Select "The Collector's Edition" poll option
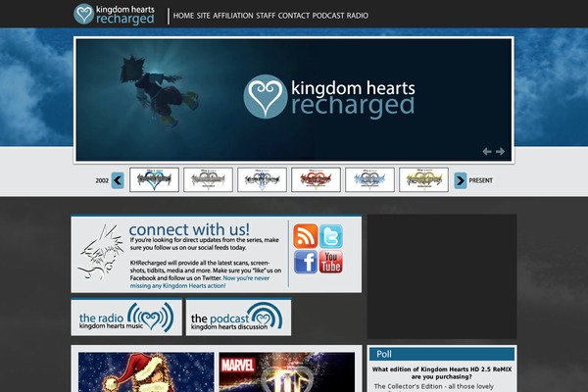 (x=433, y=386)
